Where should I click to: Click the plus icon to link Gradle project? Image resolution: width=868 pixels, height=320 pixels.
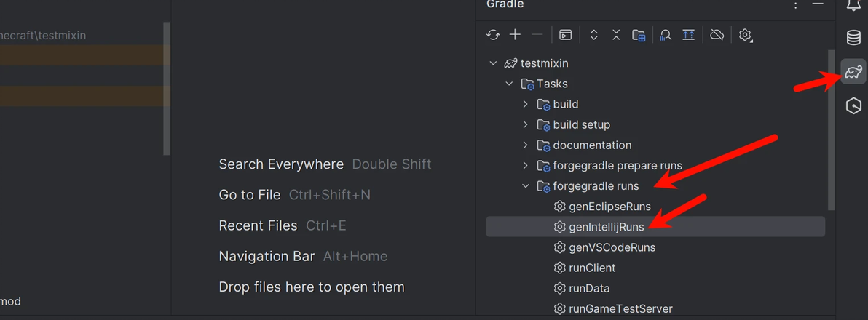[x=515, y=35]
